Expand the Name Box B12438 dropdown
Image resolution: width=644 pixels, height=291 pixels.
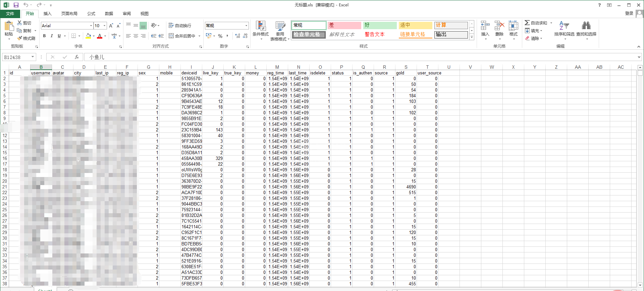click(x=33, y=57)
